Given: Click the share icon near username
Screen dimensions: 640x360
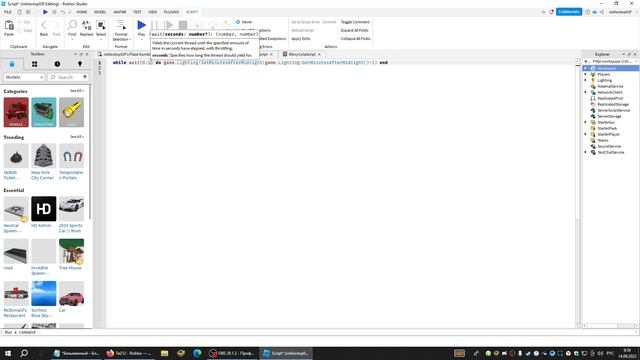Looking at the screenshot, I should 602,12.
